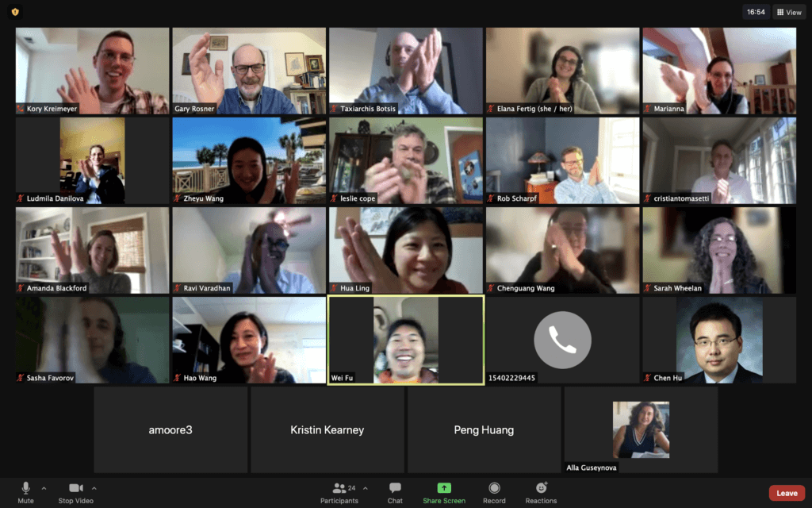The width and height of the screenshot is (812, 508).
Task: Click the phone icon on 15402229445 tile
Action: click(x=562, y=340)
